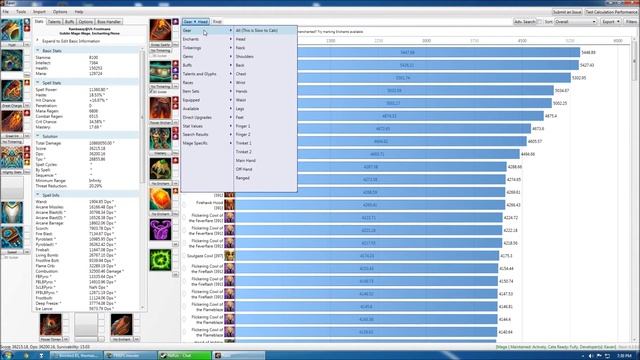Image resolution: width=640 pixels, height=360 pixels.
Task: Click the wrist slot bracer icon
Action: [x=12, y=237]
